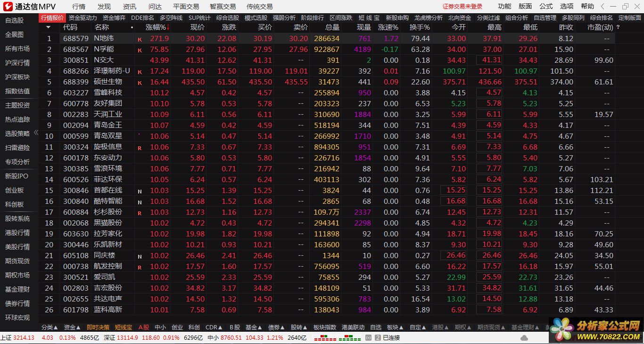Click stock code 601798
The image size is (644, 344).
click(x=76, y=310)
